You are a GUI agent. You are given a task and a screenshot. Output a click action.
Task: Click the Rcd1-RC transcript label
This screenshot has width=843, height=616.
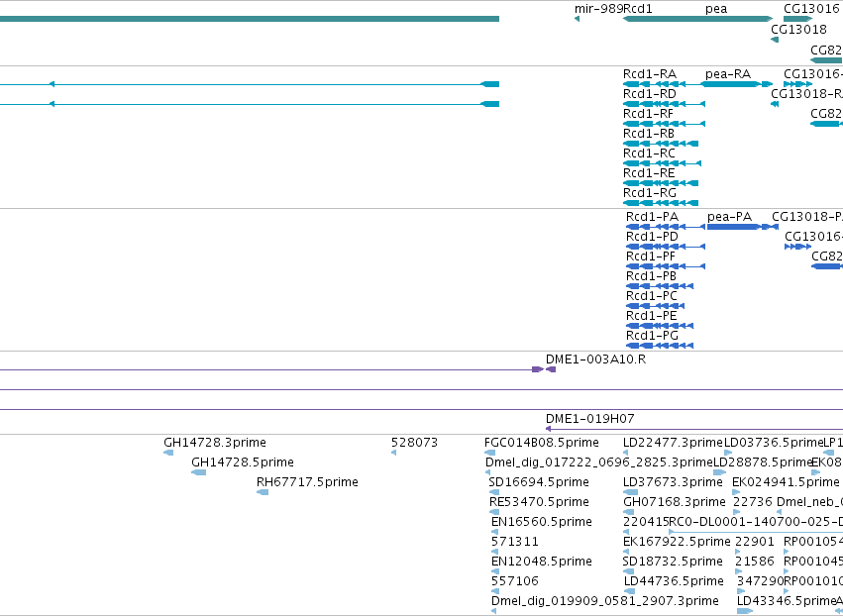[649, 154]
